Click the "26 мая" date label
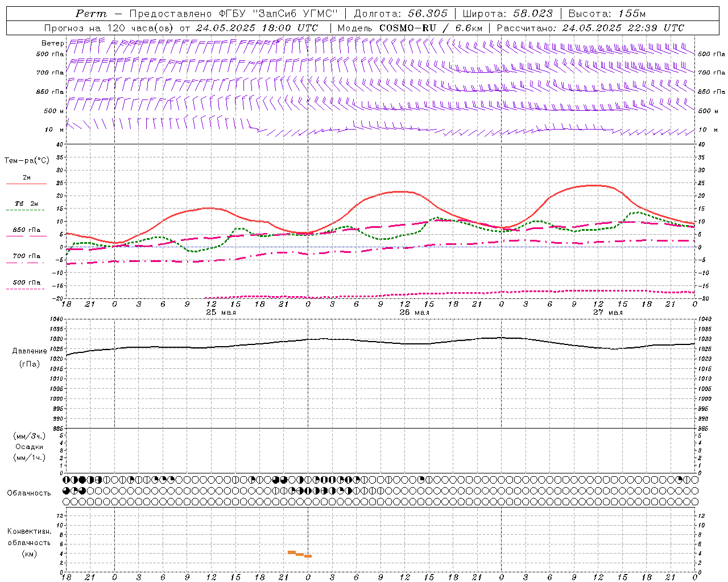 pyautogui.click(x=414, y=313)
